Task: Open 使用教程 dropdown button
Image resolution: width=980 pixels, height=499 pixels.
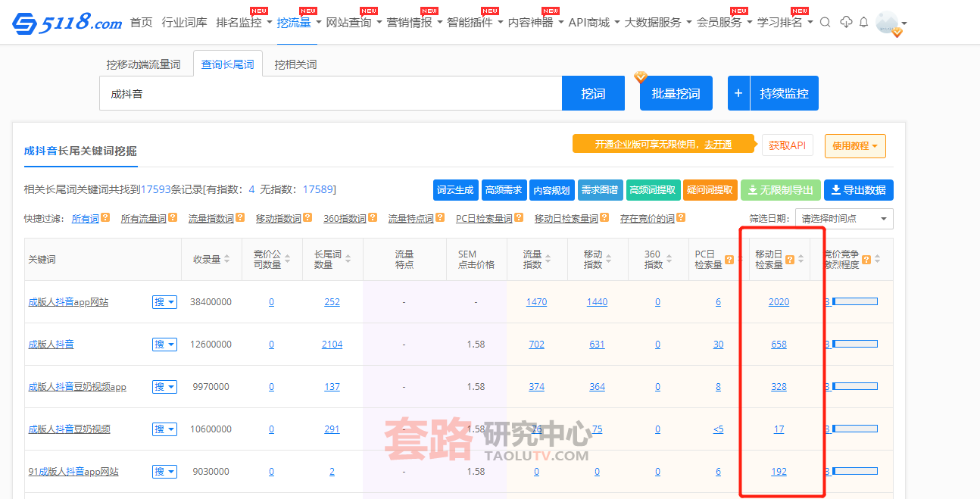Action: (x=855, y=146)
